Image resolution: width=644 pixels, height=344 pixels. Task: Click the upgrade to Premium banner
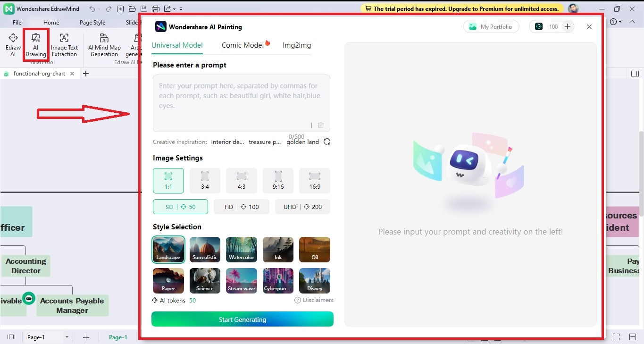coord(462,8)
